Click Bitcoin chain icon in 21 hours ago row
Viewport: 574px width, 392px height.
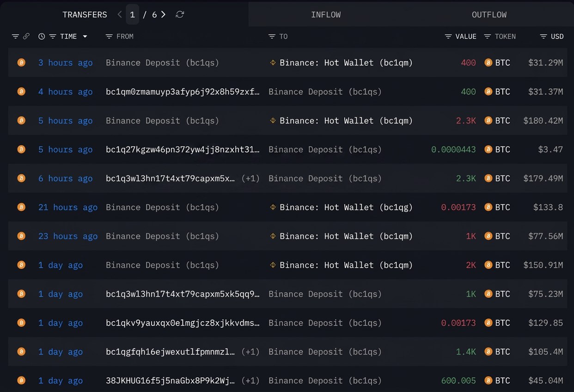21,207
